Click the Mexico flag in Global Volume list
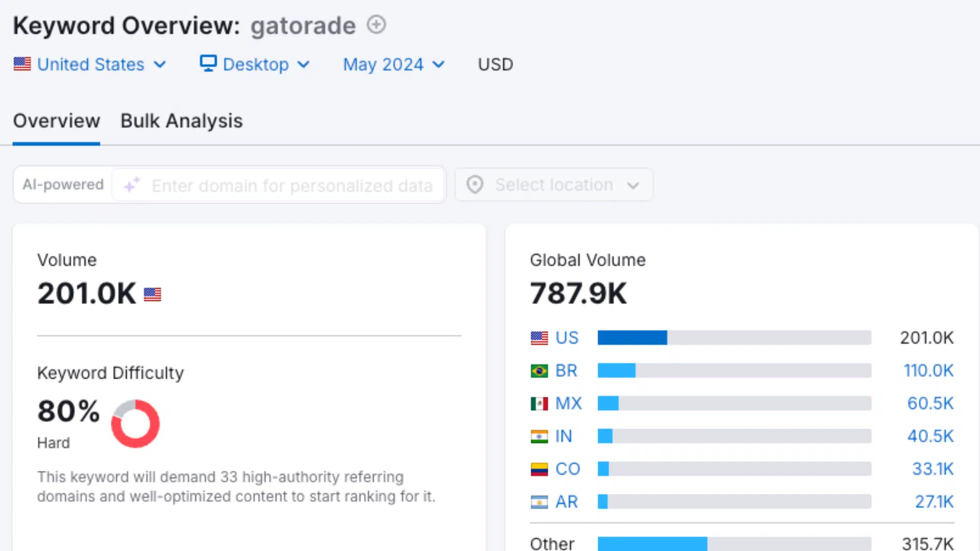 coord(538,403)
